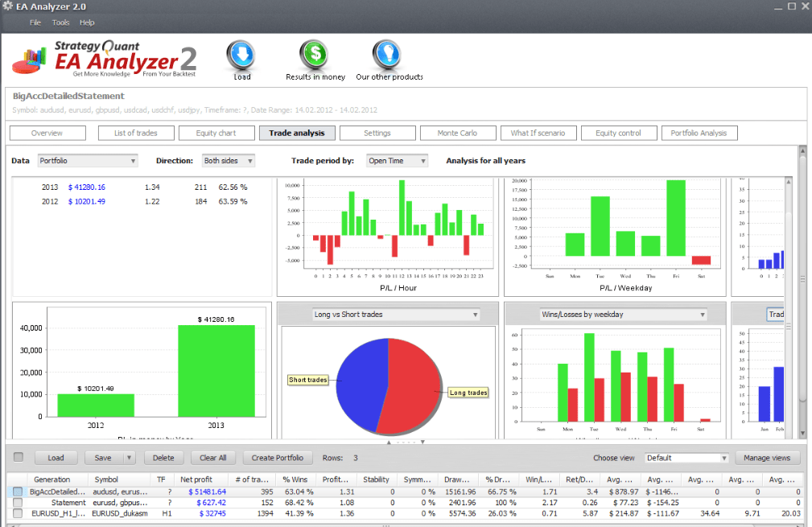Open the Settings tab
Screen dimensions: 812x527
pyautogui.click(x=377, y=133)
